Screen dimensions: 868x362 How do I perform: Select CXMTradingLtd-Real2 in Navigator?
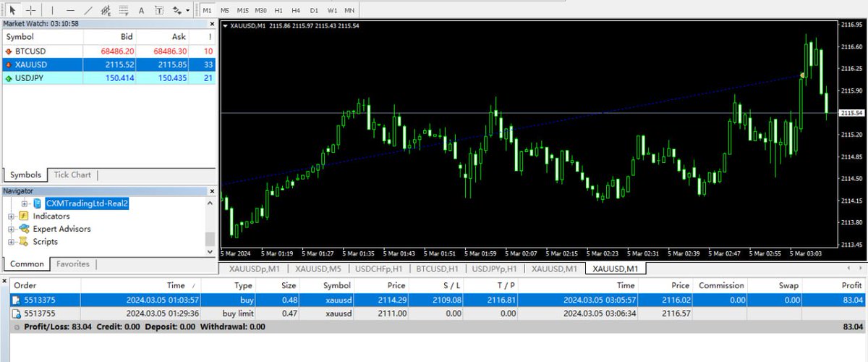coord(87,204)
